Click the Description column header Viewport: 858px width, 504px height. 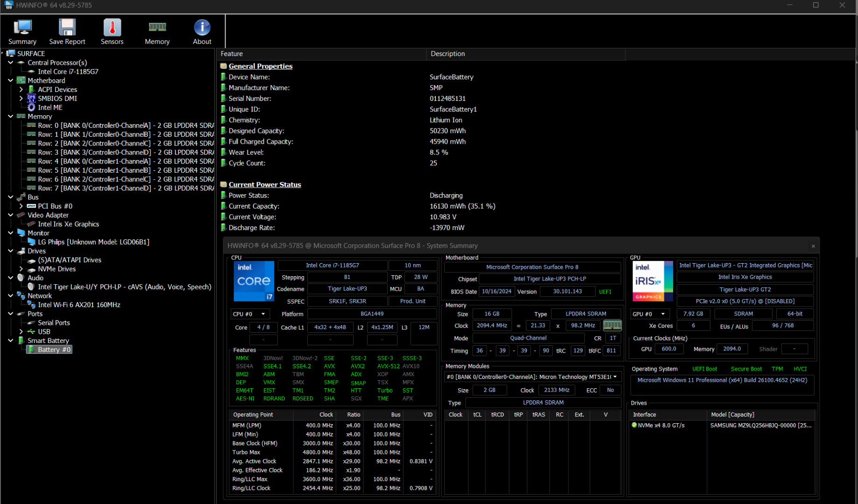click(x=526, y=54)
